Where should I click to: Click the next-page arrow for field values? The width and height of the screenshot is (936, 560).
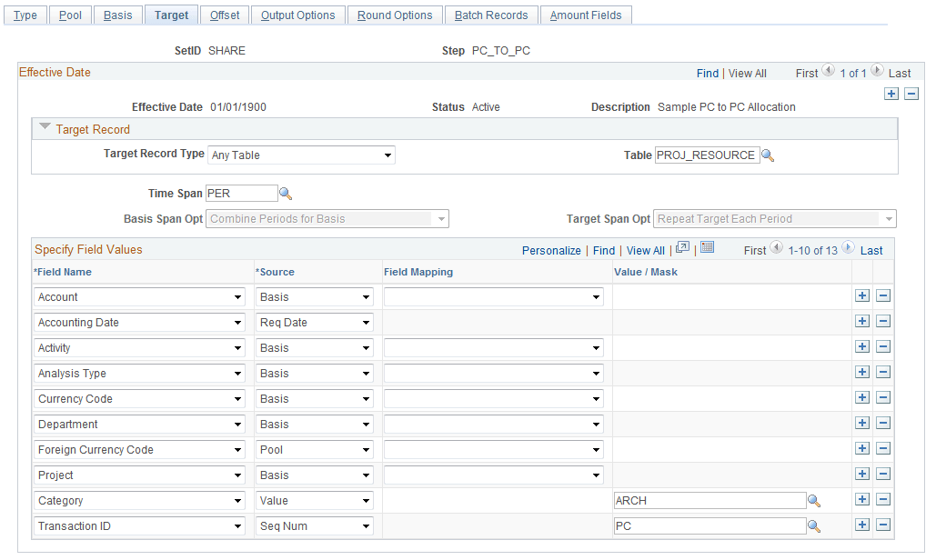point(847,249)
